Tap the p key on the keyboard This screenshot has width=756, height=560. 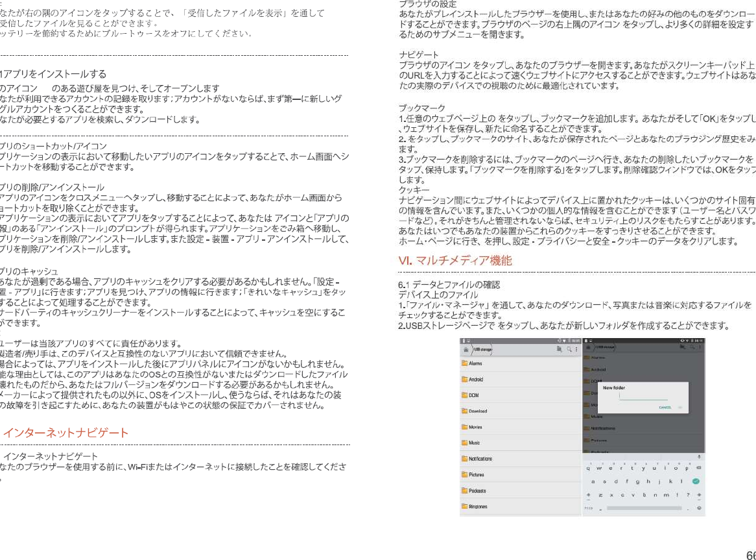[x=687, y=468]
